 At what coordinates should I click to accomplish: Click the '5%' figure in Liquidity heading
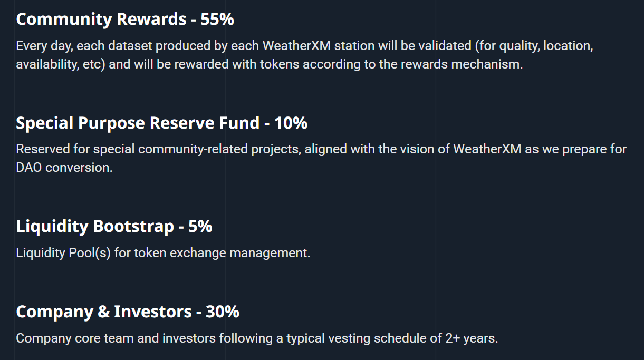(x=200, y=227)
